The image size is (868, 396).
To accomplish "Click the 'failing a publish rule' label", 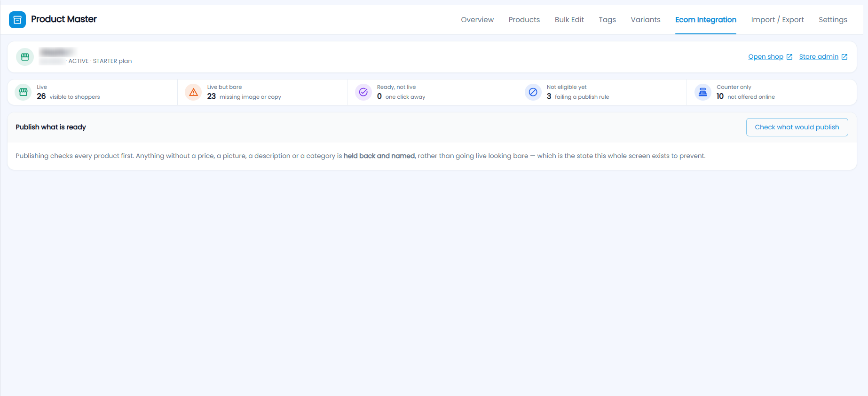I will [582, 97].
